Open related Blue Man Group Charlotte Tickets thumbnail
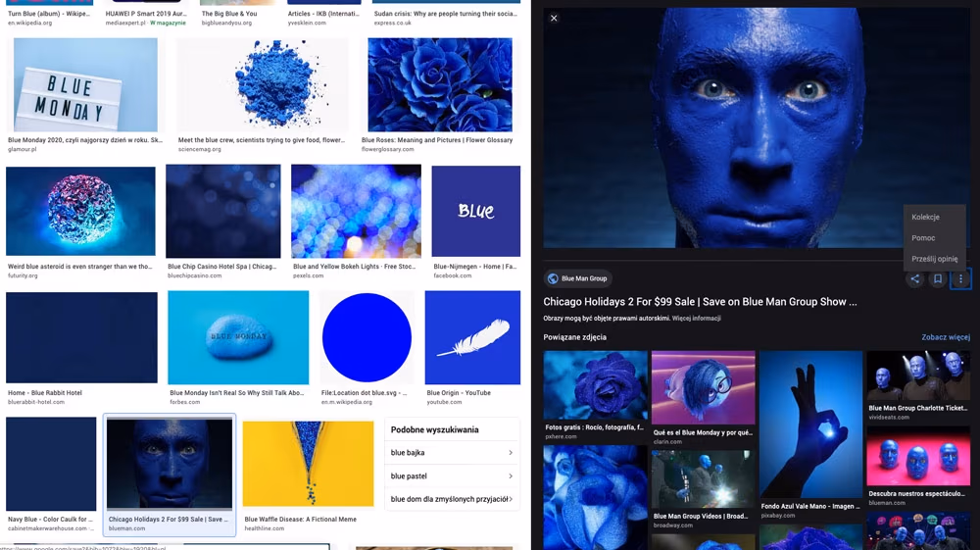Viewport: 980px width, 550px height. pos(919,375)
